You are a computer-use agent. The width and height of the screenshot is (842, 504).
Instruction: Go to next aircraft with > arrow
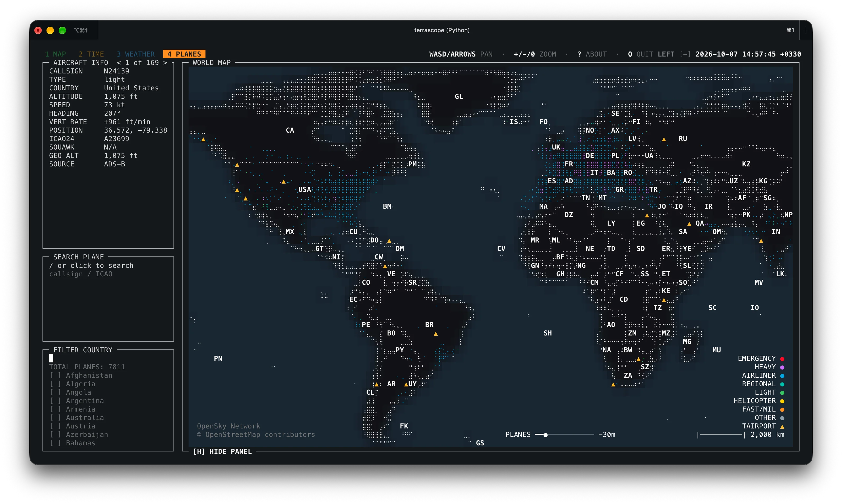pos(165,63)
